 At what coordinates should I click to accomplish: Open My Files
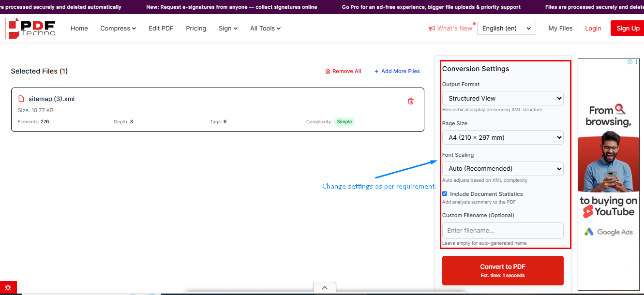click(x=560, y=29)
